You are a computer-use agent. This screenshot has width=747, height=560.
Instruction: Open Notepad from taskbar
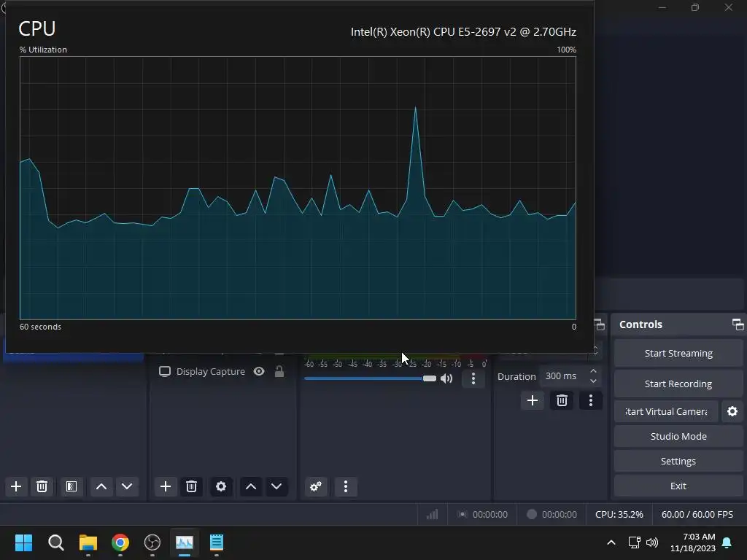tap(216, 542)
